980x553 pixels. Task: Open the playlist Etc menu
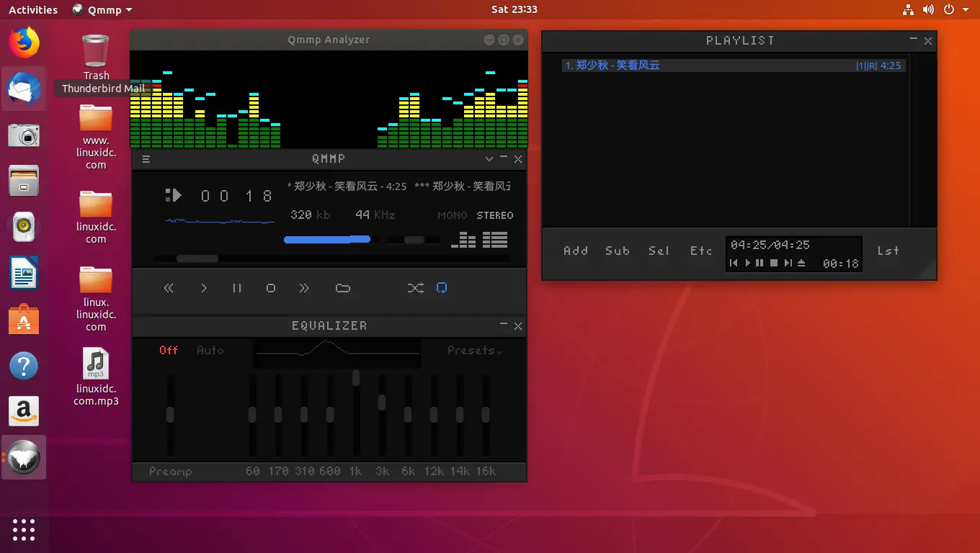[x=701, y=251]
